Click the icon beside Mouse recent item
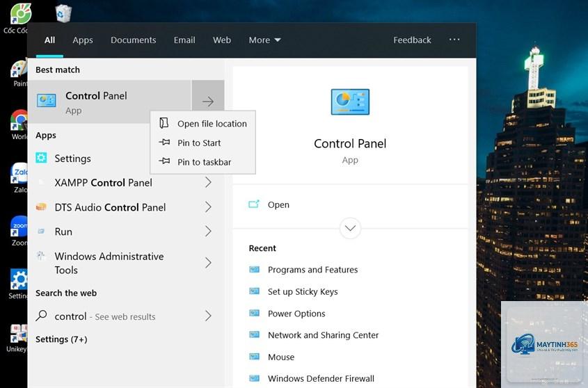 (254, 356)
